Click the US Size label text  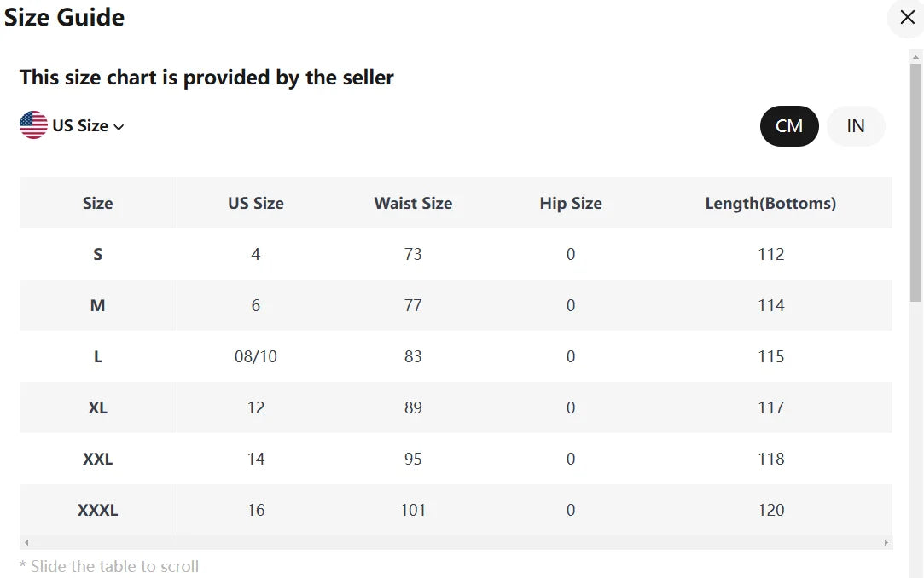[80, 126]
